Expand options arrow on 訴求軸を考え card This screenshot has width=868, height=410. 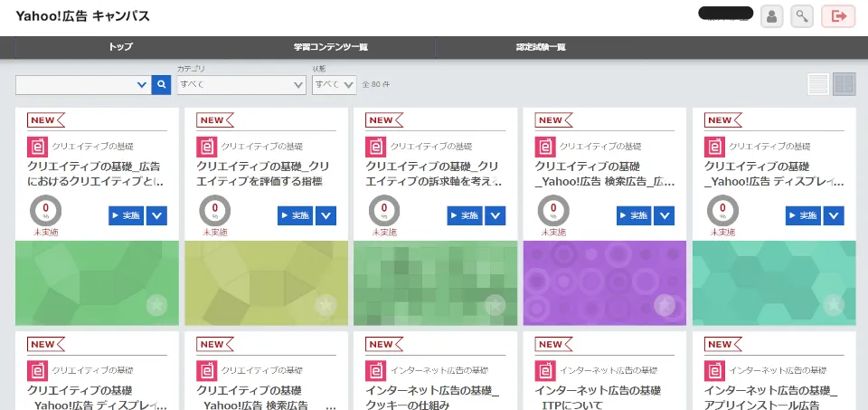pos(495,215)
